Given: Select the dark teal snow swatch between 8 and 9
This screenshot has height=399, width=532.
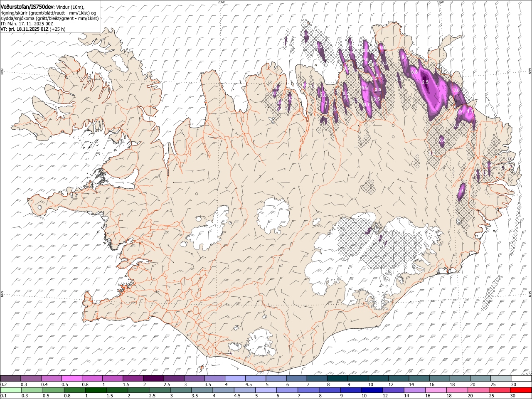Looking at the screenshot, I should (x=337, y=379).
